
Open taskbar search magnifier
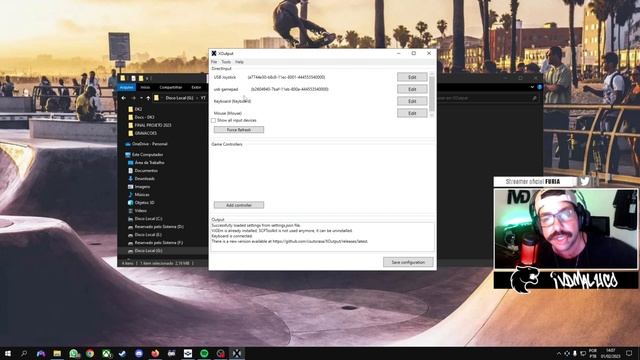[x=24, y=353]
